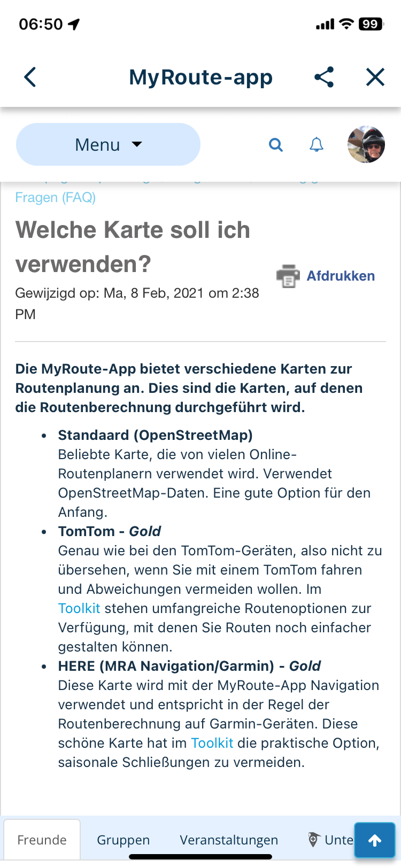Image resolution: width=401 pixels, height=868 pixels.
Task: Click the map pin icon in bottom bar
Action: (x=314, y=840)
